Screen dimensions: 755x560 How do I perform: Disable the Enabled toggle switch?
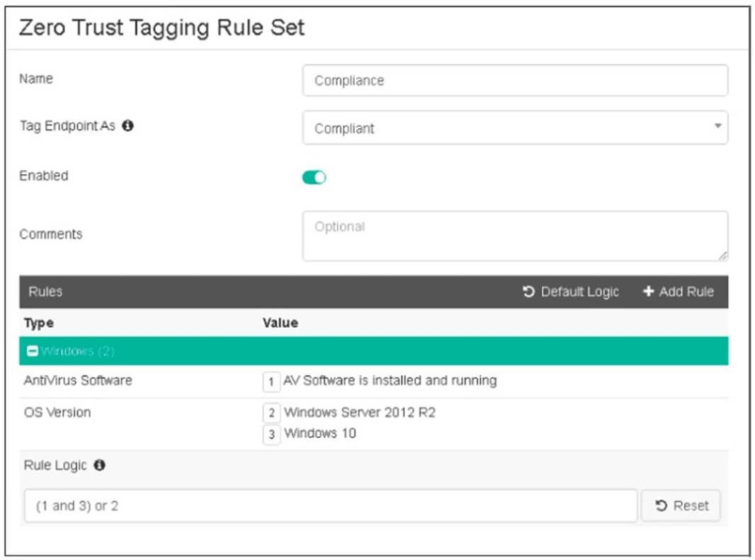(314, 177)
